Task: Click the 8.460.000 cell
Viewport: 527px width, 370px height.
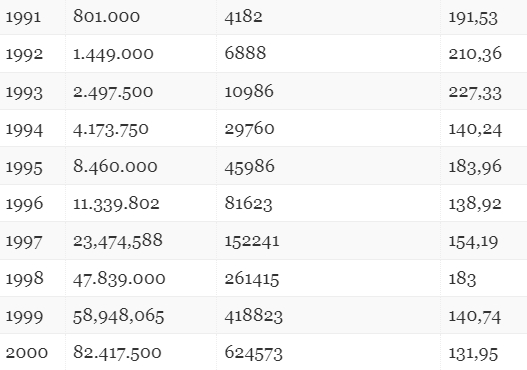Action: click(115, 166)
